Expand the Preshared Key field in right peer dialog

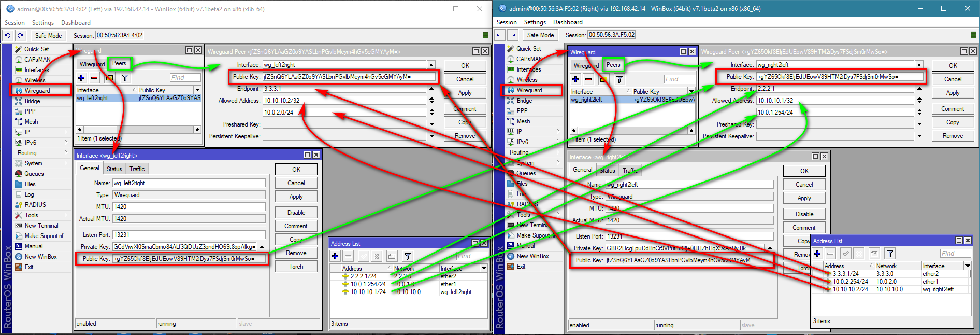[x=919, y=124]
